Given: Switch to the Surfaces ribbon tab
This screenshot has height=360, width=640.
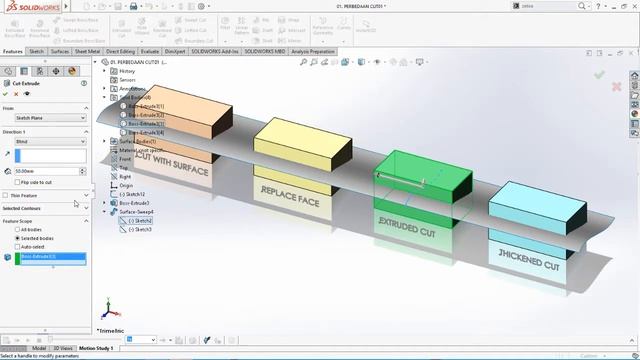Looking at the screenshot, I should point(60,51).
